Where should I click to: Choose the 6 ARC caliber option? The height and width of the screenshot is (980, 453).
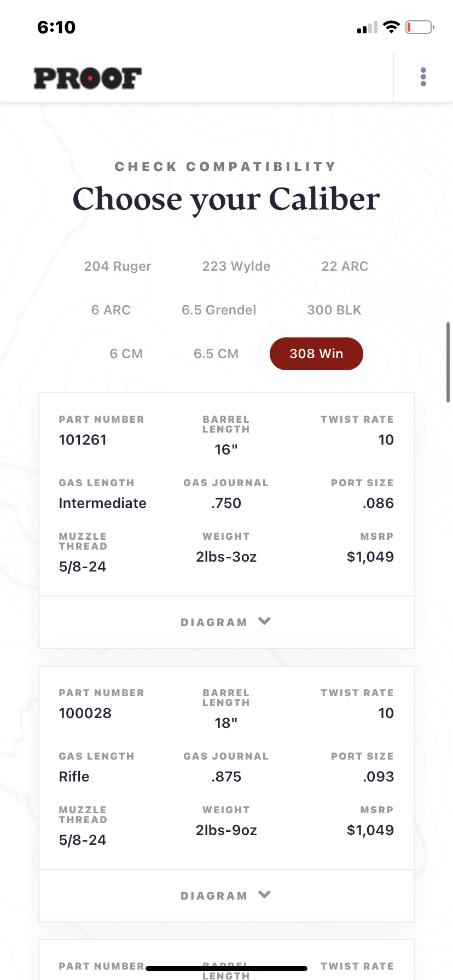click(111, 310)
